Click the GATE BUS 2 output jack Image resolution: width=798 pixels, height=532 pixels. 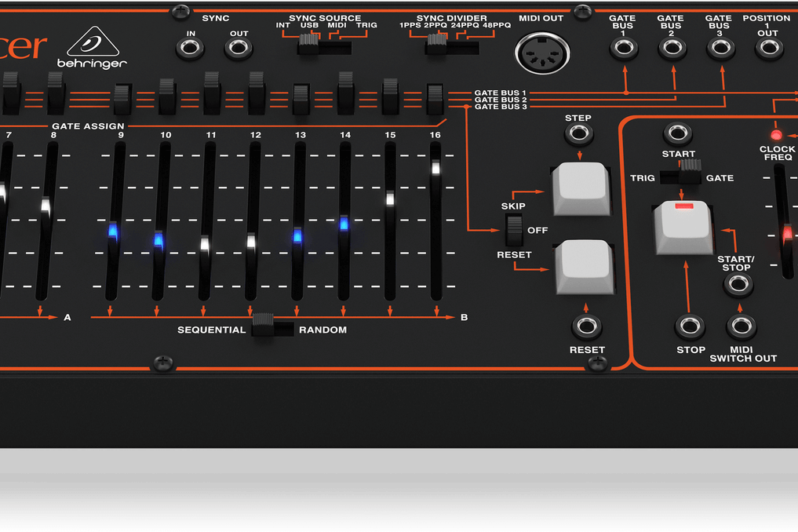point(672,49)
